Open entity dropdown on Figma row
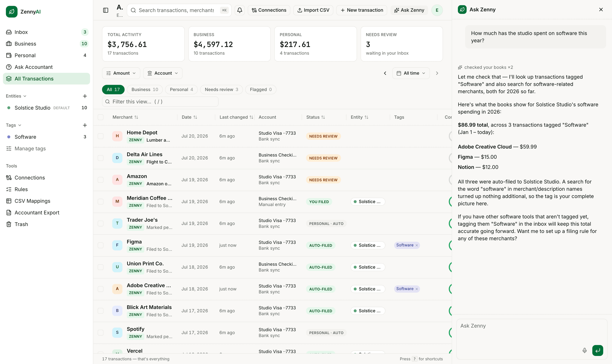Viewport: 612px width, 364px height. (368, 245)
